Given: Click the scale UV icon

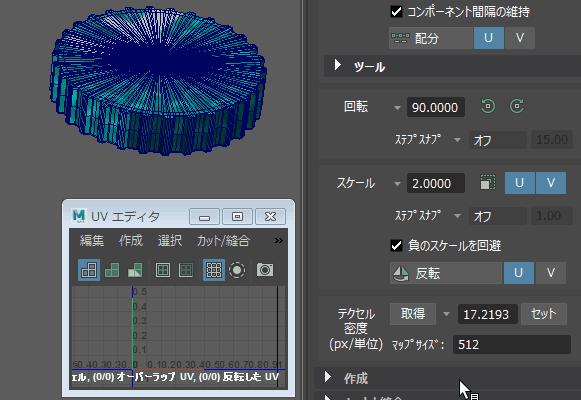Looking at the screenshot, I should (488, 183).
